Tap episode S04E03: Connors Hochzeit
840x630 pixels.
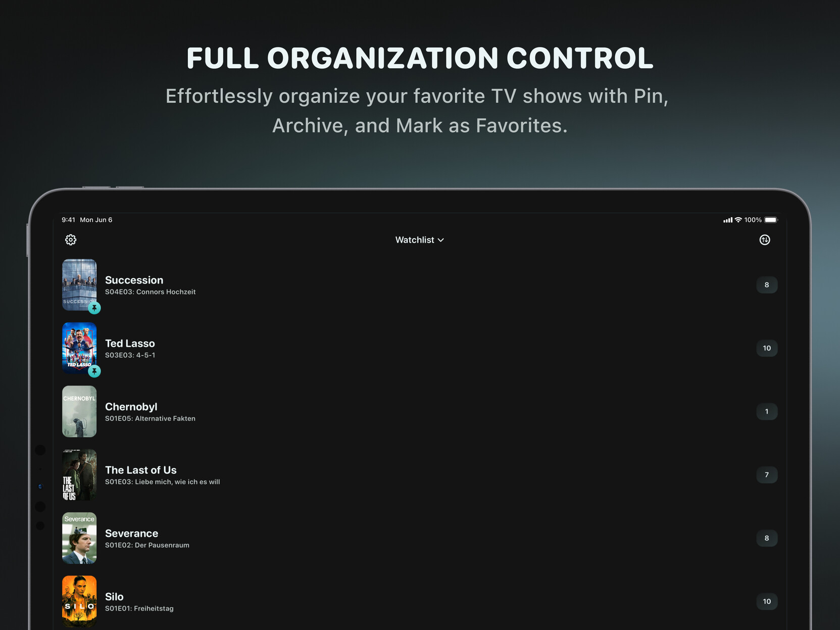[150, 292]
